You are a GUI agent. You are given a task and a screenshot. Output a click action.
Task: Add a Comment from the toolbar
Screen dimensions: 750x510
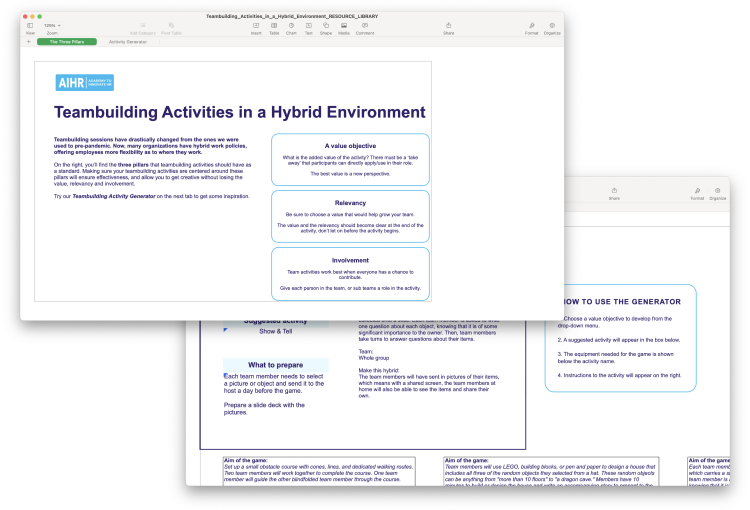(365, 25)
